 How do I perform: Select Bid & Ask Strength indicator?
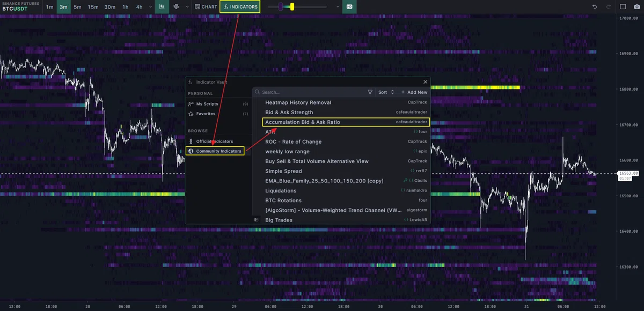tap(346, 112)
